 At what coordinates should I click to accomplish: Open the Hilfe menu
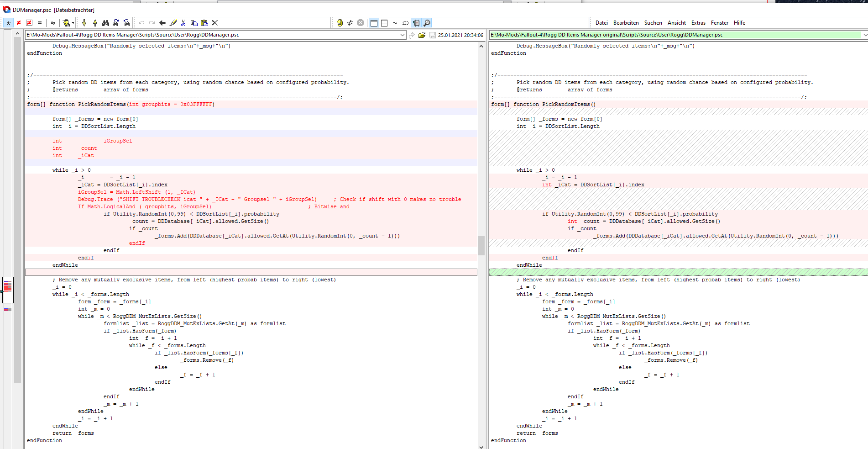tap(739, 23)
